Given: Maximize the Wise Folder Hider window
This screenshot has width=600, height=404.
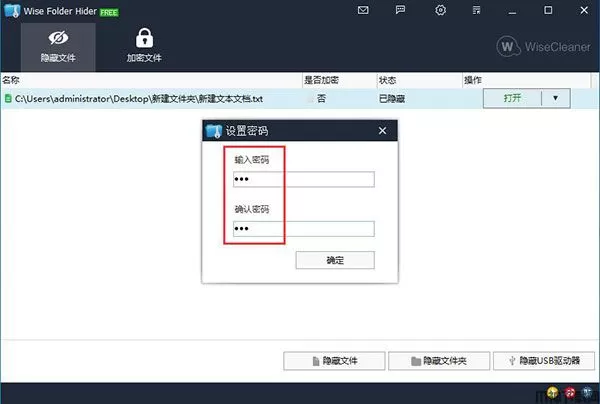Looking at the screenshot, I should pos(548,10).
